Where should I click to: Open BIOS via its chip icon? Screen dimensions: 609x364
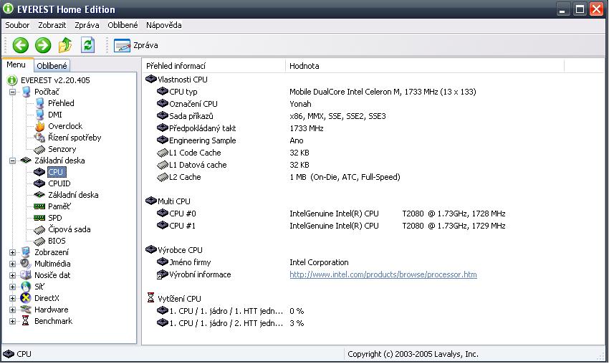pos(39,241)
